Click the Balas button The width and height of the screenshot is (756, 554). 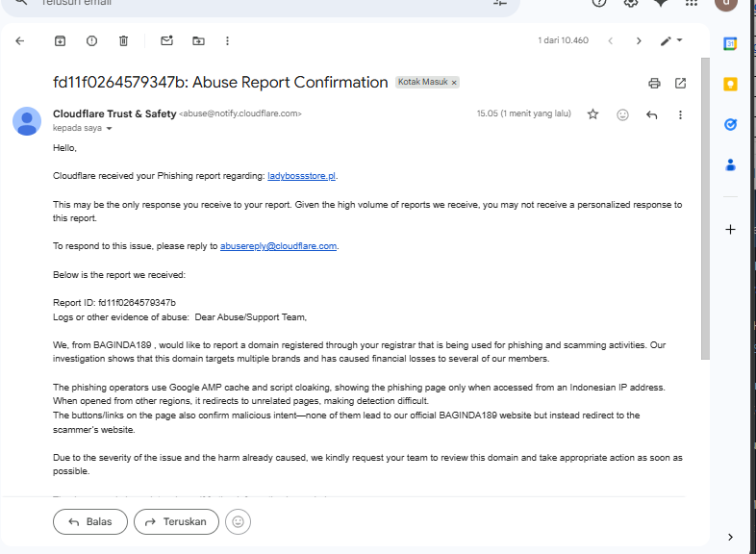coord(89,522)
